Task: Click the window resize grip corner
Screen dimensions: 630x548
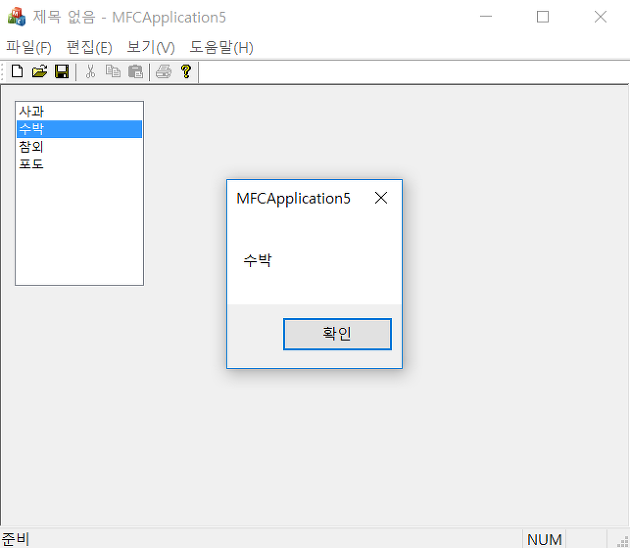Action: coord(623,541)
